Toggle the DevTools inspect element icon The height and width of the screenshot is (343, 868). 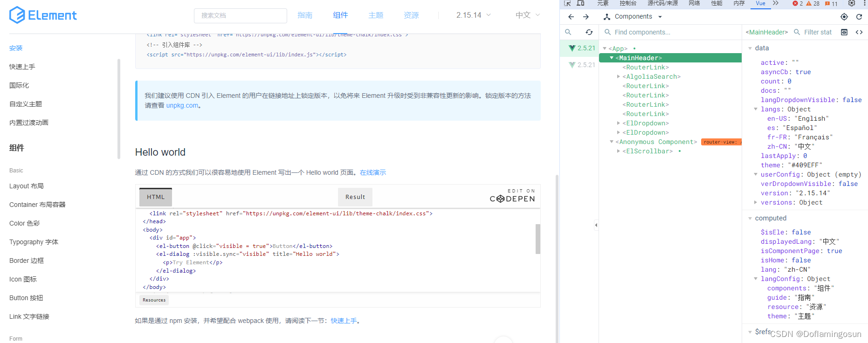567,3
